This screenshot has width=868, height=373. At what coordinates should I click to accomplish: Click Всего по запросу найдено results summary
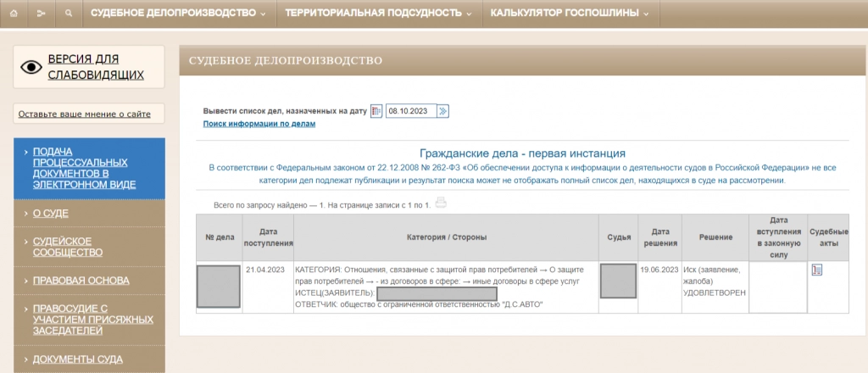tap(322, 205)
